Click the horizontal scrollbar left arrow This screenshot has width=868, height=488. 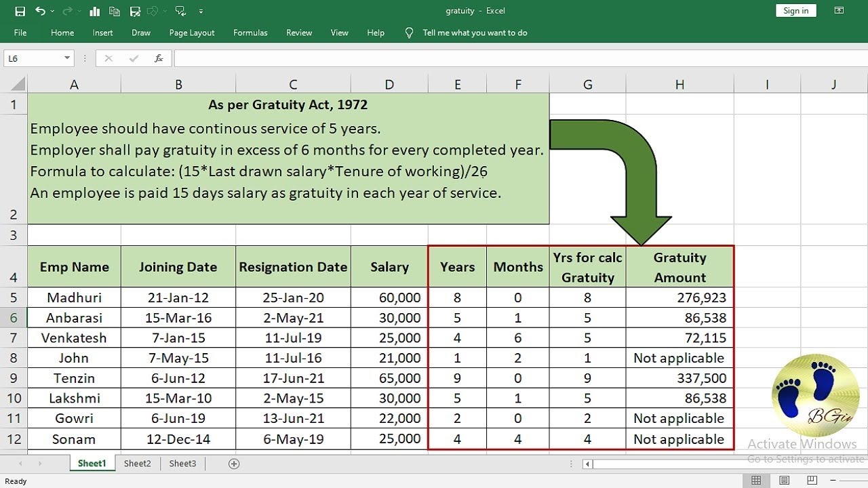[x=587, y=464]
